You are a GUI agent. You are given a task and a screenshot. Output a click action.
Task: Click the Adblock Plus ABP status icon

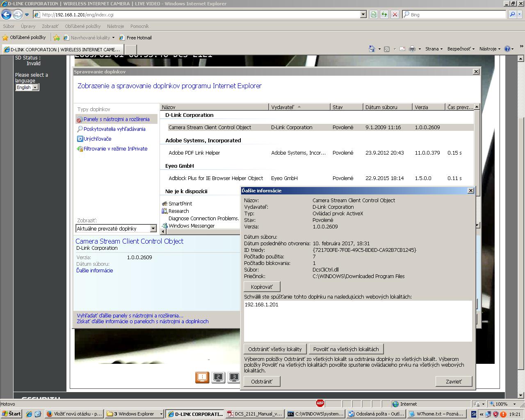[320, 404]
